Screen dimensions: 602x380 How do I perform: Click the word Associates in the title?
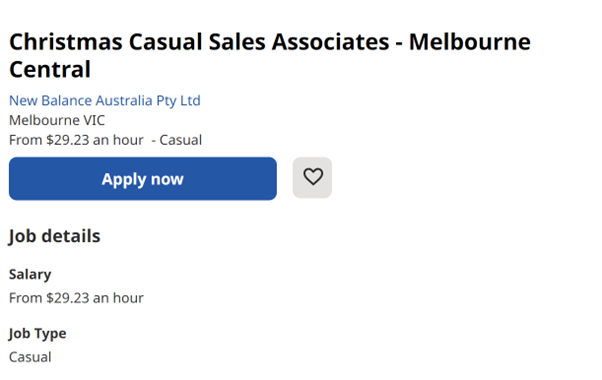[x=331, y=41]
